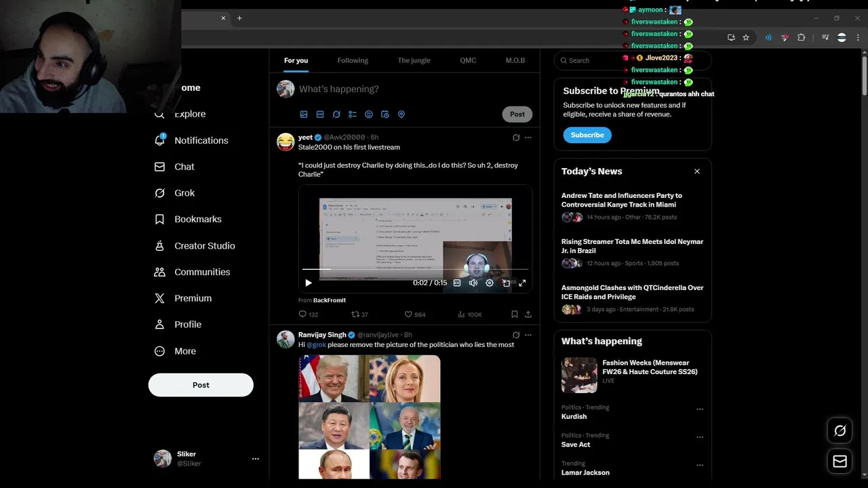Toggle video captions
This screenshot has width=868, height=488.
point(457,283)
